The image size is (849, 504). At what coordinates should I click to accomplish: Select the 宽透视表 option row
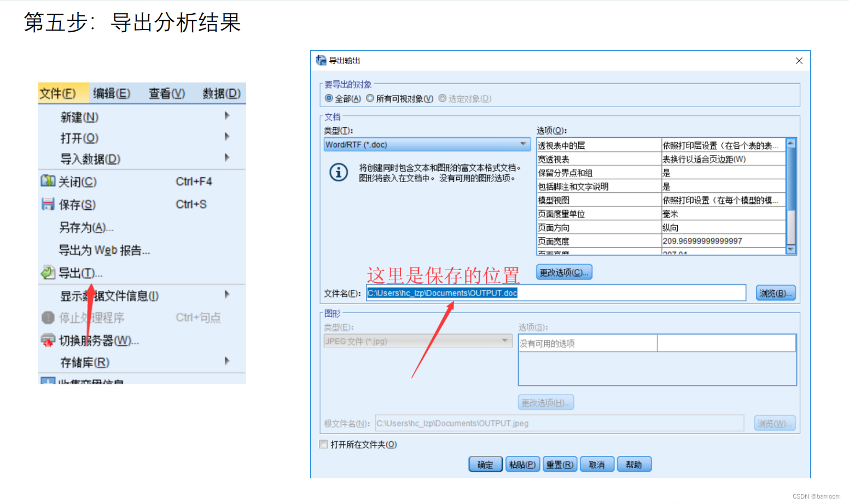pyautogui.click(x=661, y=159)
